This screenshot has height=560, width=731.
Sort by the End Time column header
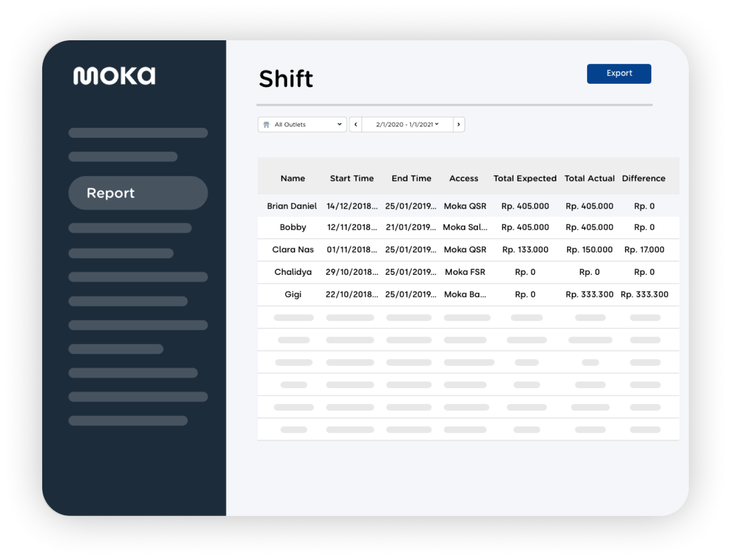pos(411,178)
